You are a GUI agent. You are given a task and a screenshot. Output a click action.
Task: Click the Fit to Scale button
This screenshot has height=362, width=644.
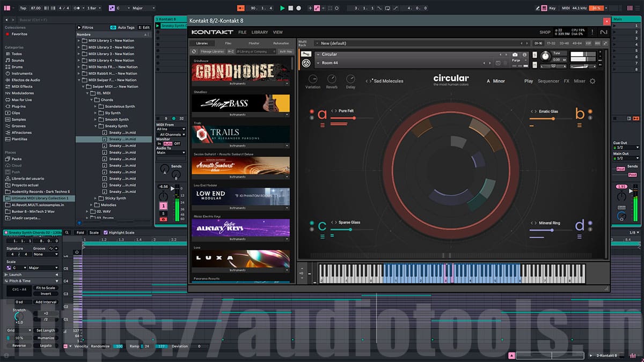[x=46, y=288]
